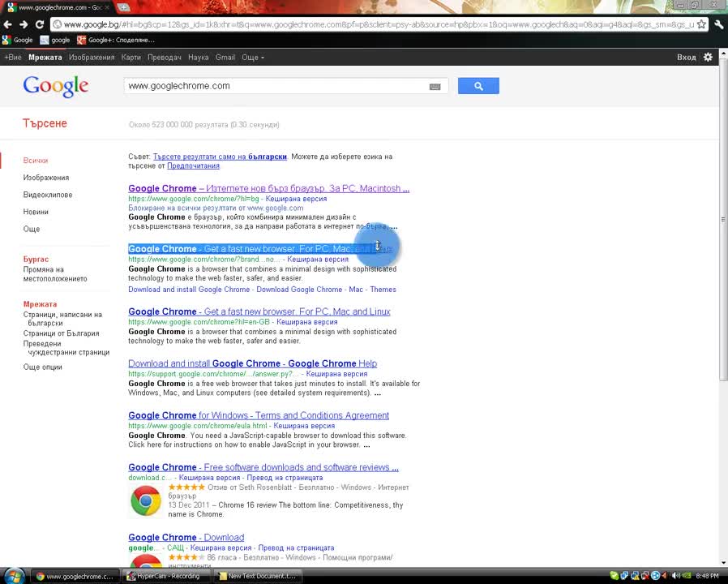Open a new tab with the plus button

[123, 7]
